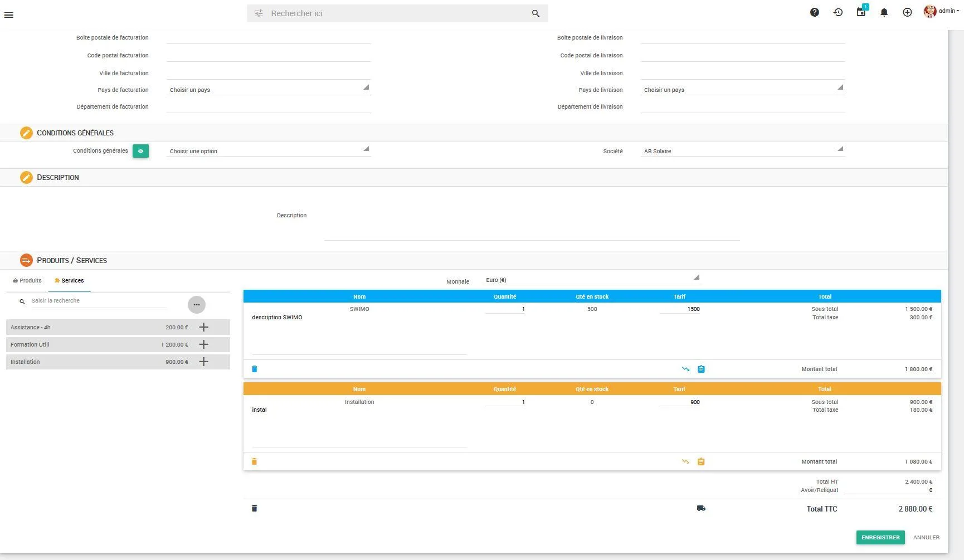The image size is (964, 560).
Task: Open discount icon for SWIMO line
Action: 685,369
